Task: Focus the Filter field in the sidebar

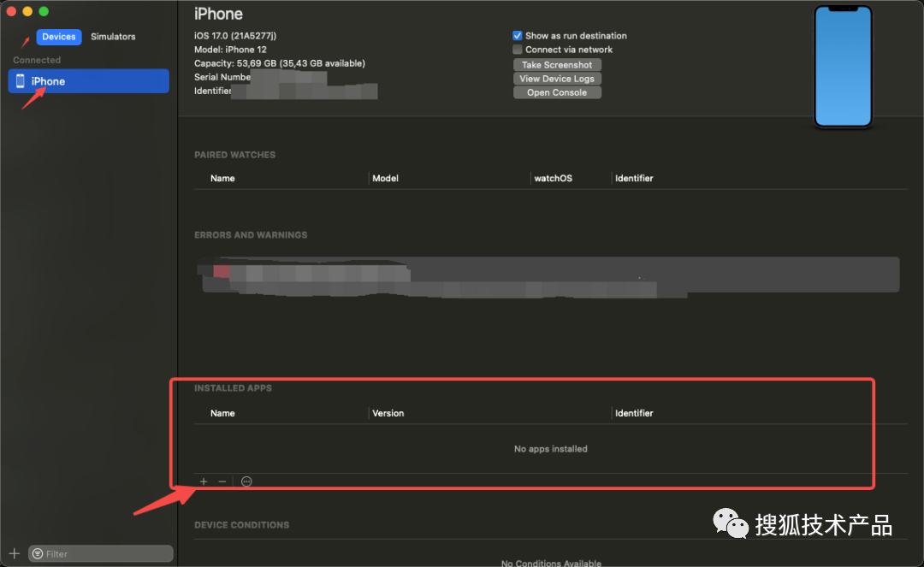Action: click(x=101, y=553)
